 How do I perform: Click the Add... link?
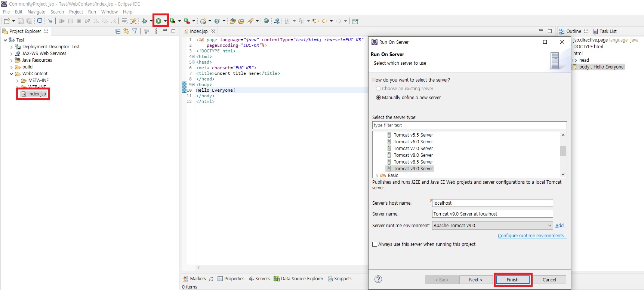click(561, 226)
